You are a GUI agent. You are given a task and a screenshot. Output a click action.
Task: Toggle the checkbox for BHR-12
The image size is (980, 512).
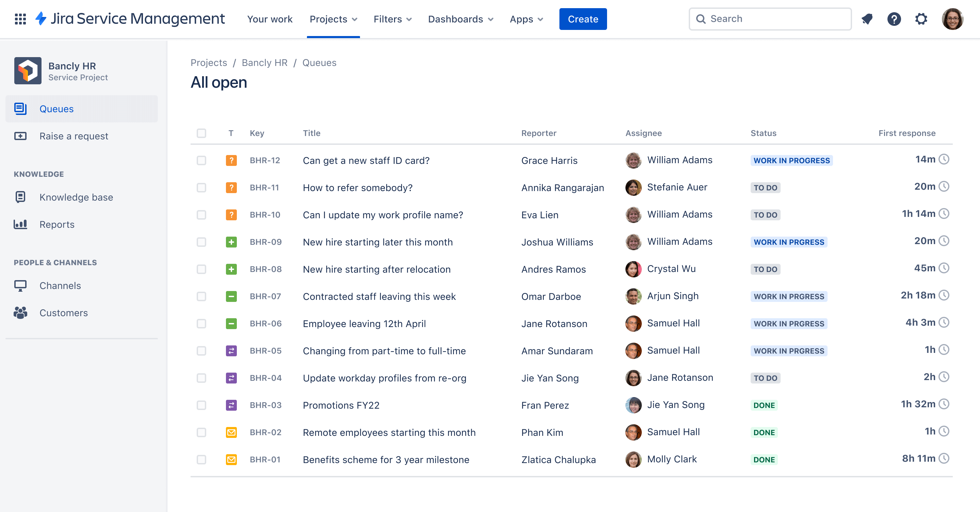(201, 160)
